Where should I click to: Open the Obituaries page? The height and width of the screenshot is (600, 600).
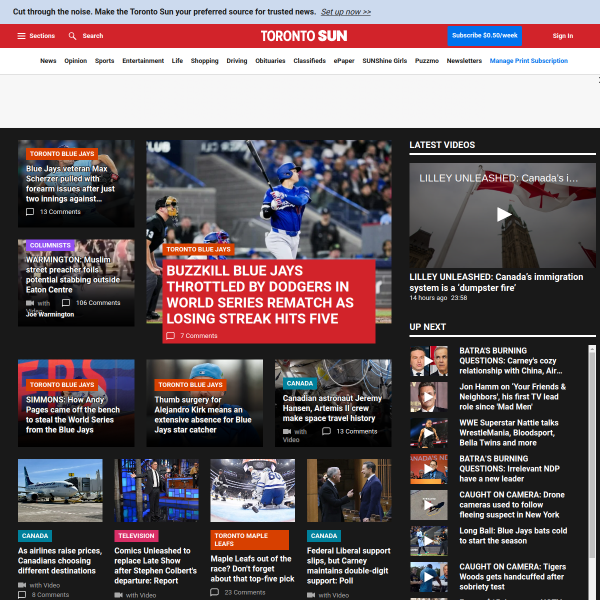[x=270, y=61]
